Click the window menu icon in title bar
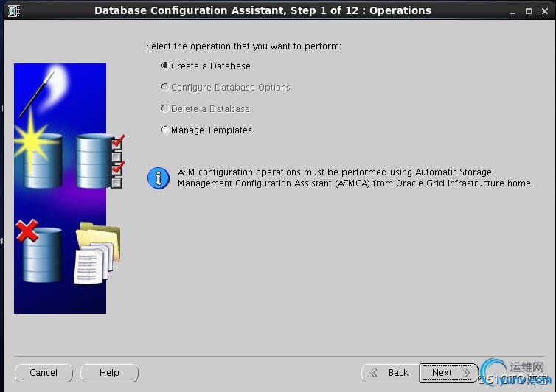 click(13, 10)
